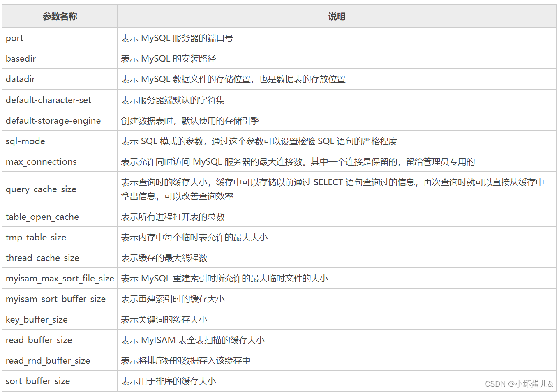Image resolution: width=559 pixels, height=392 pixels.
Task: Click description about 重建索引时所允许的最大临时文件
Action: 224,278
